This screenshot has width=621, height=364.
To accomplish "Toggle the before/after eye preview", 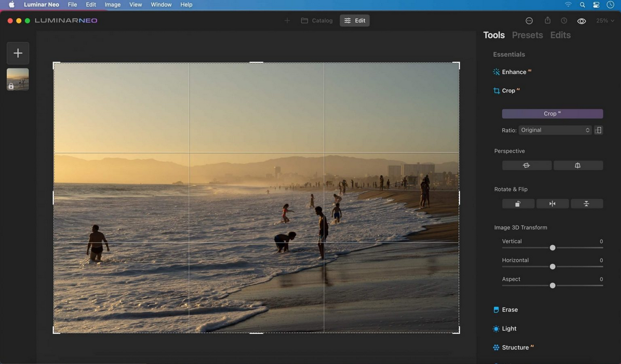I will point(581,21).
